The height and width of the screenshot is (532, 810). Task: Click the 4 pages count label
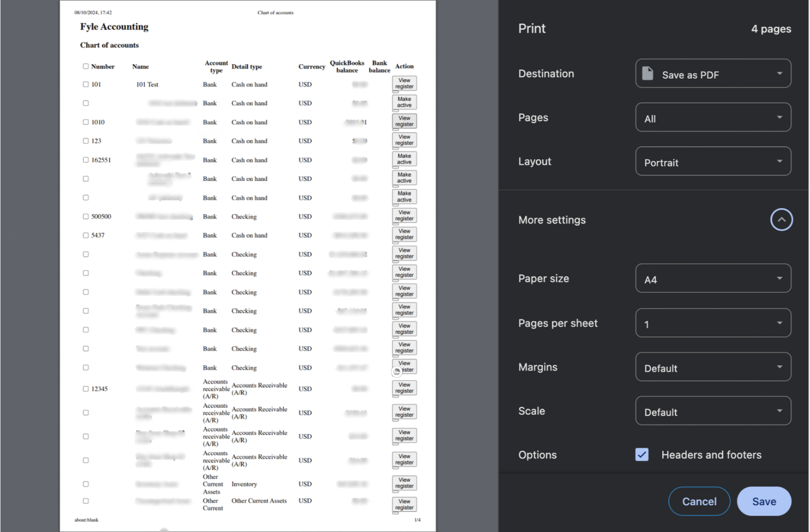point(771,29)
